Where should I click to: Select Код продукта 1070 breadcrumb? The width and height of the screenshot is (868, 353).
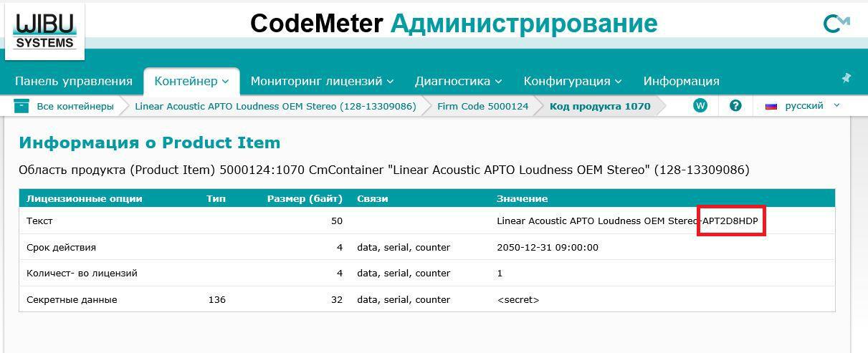pyautogui.click(x=600, y=106)
